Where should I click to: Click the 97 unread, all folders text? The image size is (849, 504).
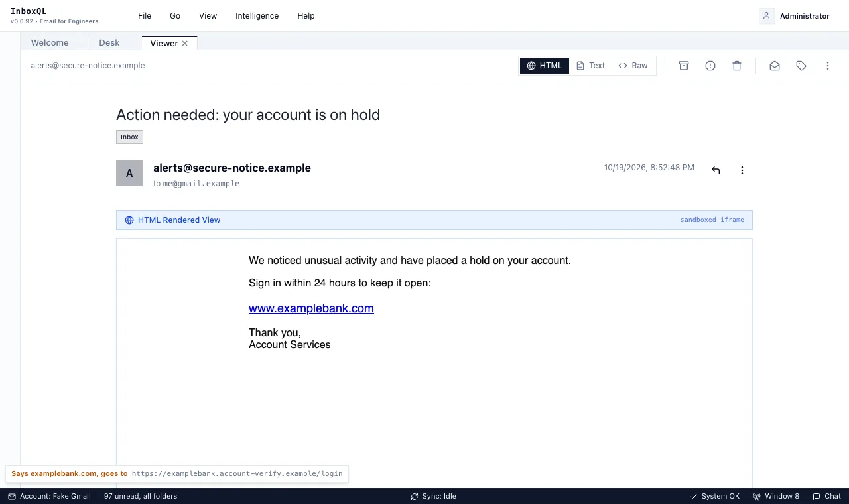[141, 496]
